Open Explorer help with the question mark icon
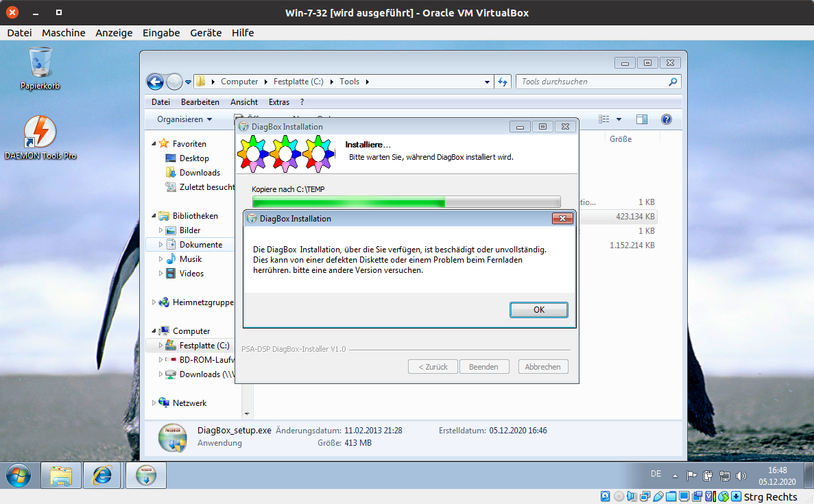This screenshot has width=814, height=504. 667,119
